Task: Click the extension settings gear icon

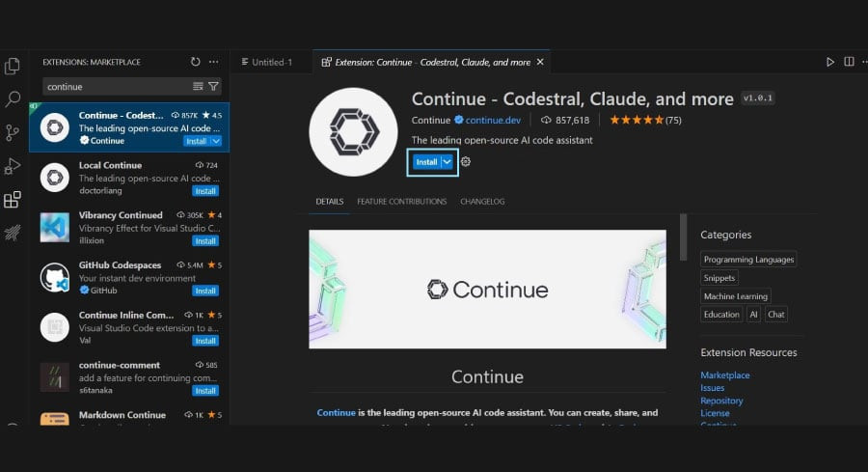Action: (x=466, y=162)
